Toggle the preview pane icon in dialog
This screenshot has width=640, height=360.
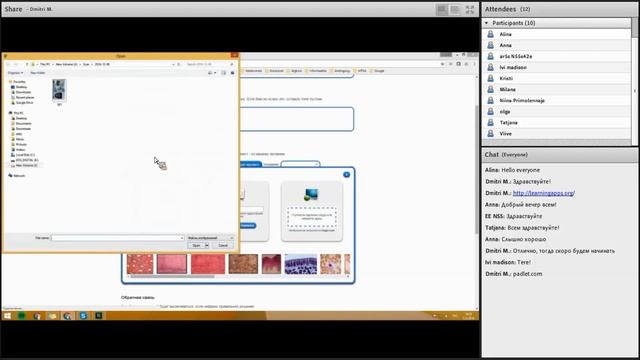click(x=224, y=73)
